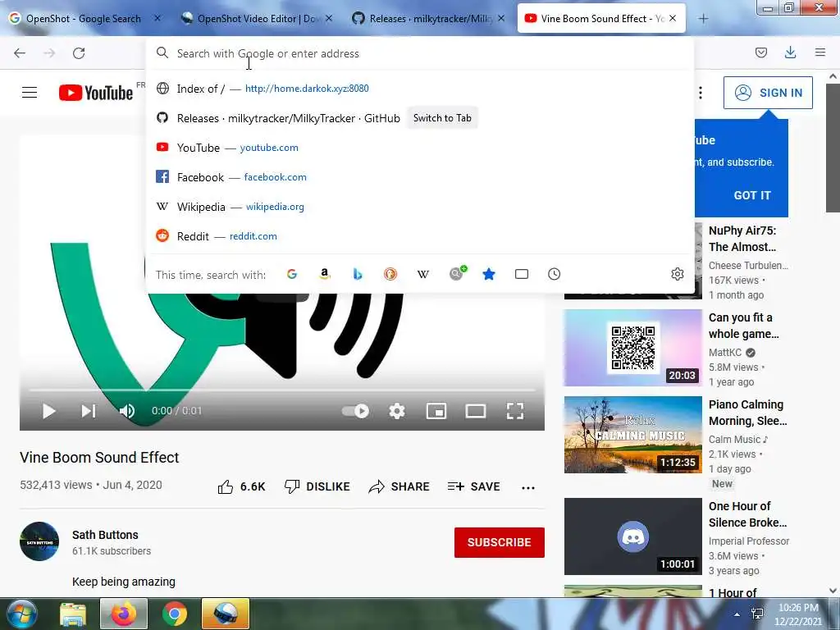Screen dimensions: 840x630
Task: Open video player settings gear
Action: (x=397, y=411)
